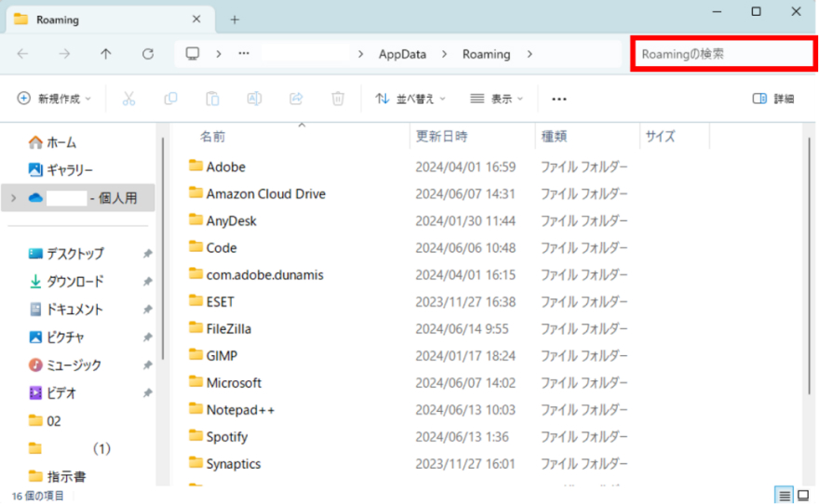This screenshot has width=819, height=504.
Task: Switch to details list view icon
Action: tap(785, 495)
